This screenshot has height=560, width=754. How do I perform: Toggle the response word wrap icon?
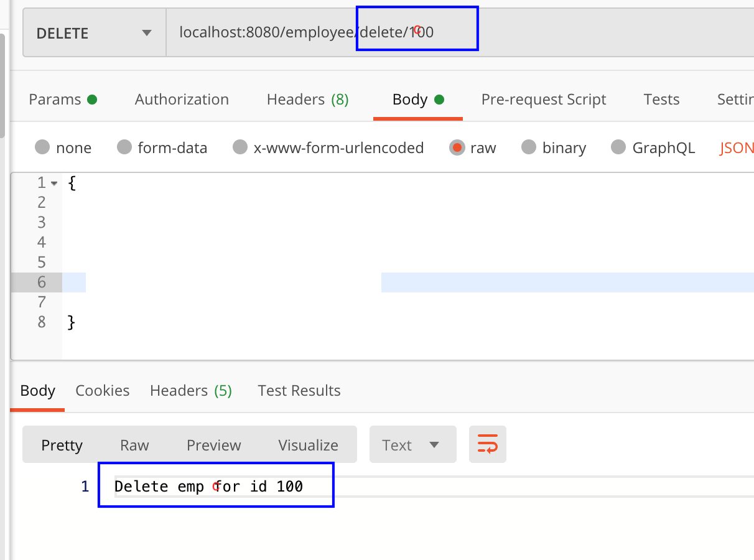(488, 445)
